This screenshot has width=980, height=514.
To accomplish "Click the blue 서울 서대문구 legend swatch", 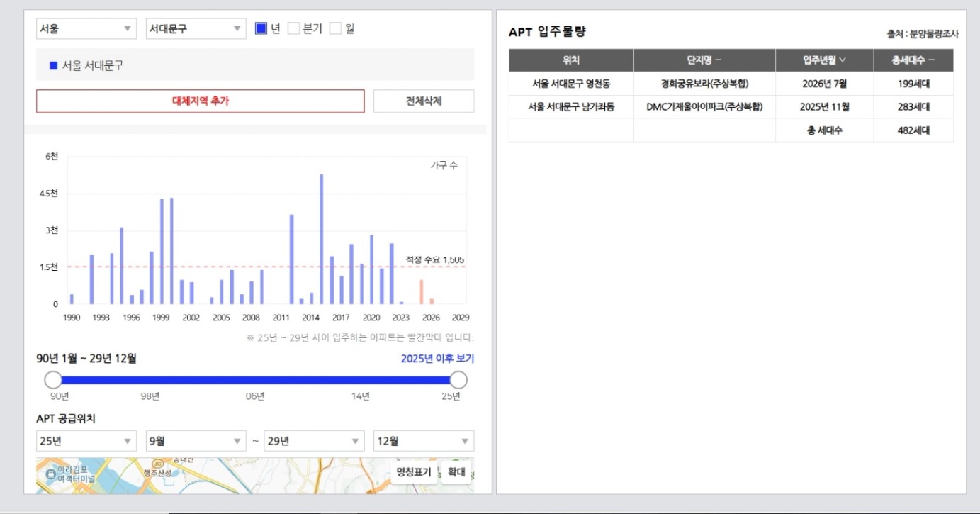I will pyautogui.click(x=53, y=65).
